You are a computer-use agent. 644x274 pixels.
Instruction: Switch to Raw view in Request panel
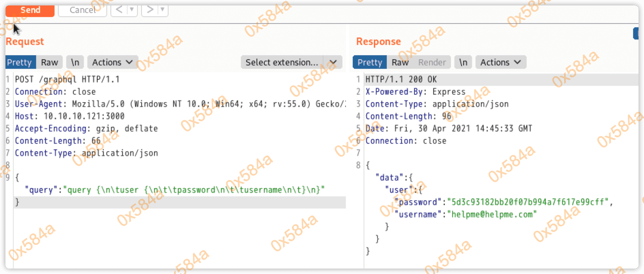click(x=49, y=62)
